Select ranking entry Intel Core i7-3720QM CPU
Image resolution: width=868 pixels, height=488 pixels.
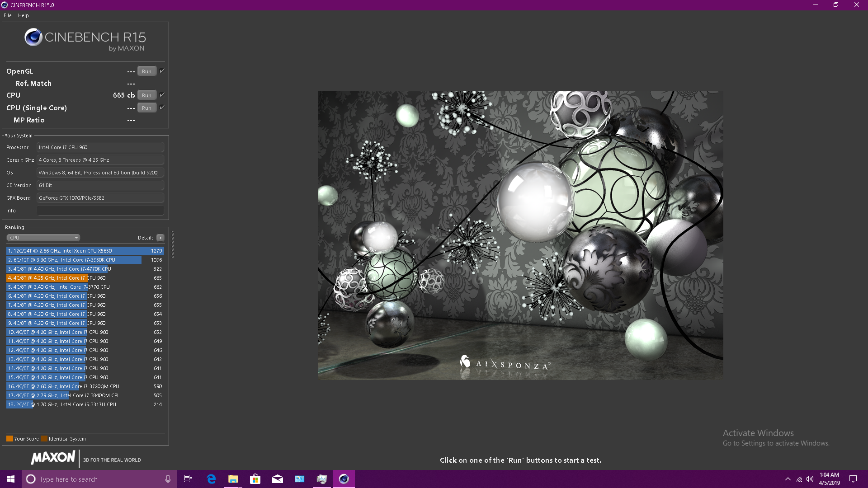pyautogui.click(x=85, y=386)
